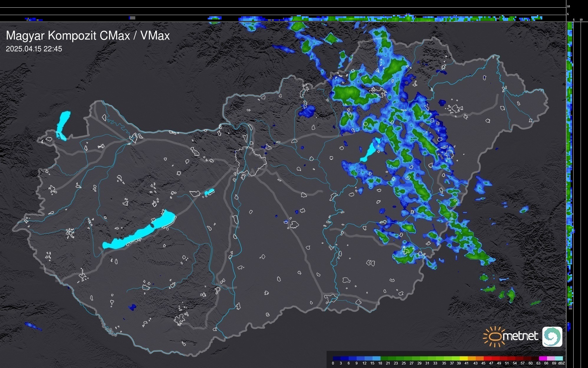Screen dimensions: 588x368
Task: Click the magenta 63 dBZ legend swatch
Action: click(543, 358)
